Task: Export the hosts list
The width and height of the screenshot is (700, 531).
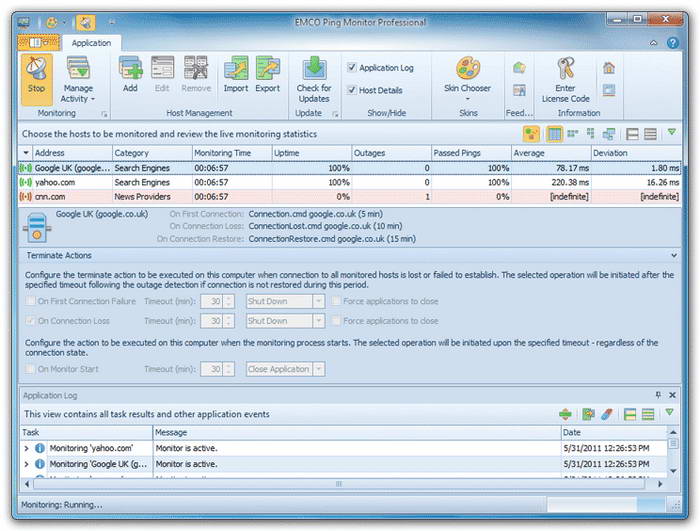Action: pyautogui.click(x=267, y=75)
